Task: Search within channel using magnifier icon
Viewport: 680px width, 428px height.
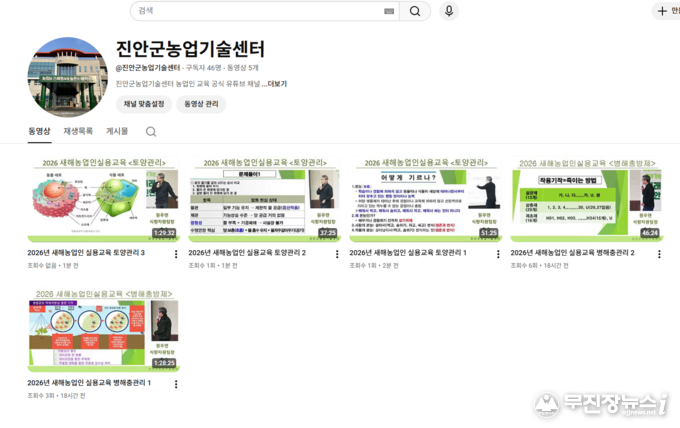Action: tap(151, 131)
